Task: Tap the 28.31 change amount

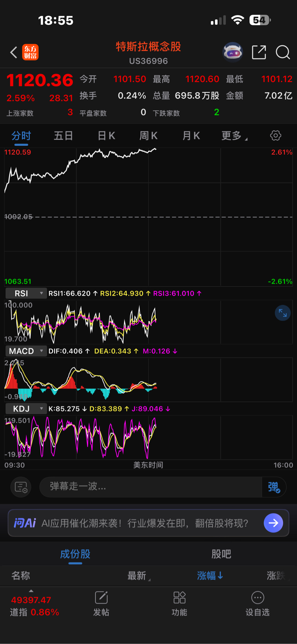Action: point(61,98)
